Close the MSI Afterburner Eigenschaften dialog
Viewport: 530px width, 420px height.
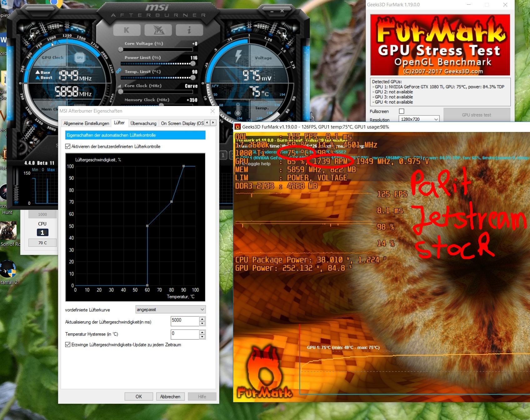click(x=213, y=111)
